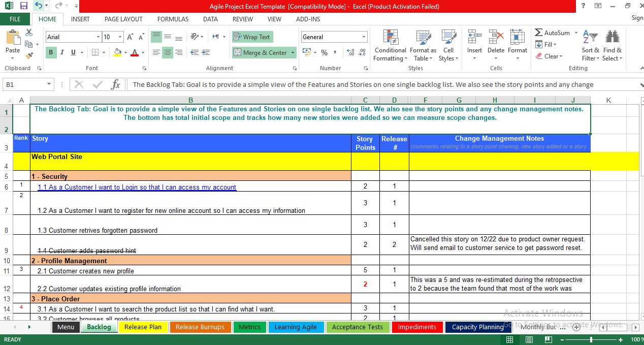Image resolution: width=644 pixels, height=345 pixels.
Task: Click the Undo arrow icon
Action: 39,6
